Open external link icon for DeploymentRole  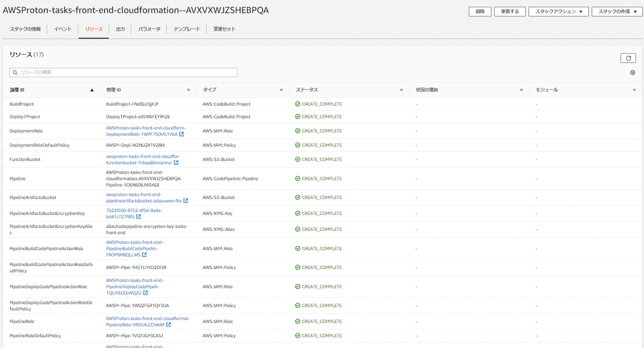pyautogui.click(x=181, y=134)
